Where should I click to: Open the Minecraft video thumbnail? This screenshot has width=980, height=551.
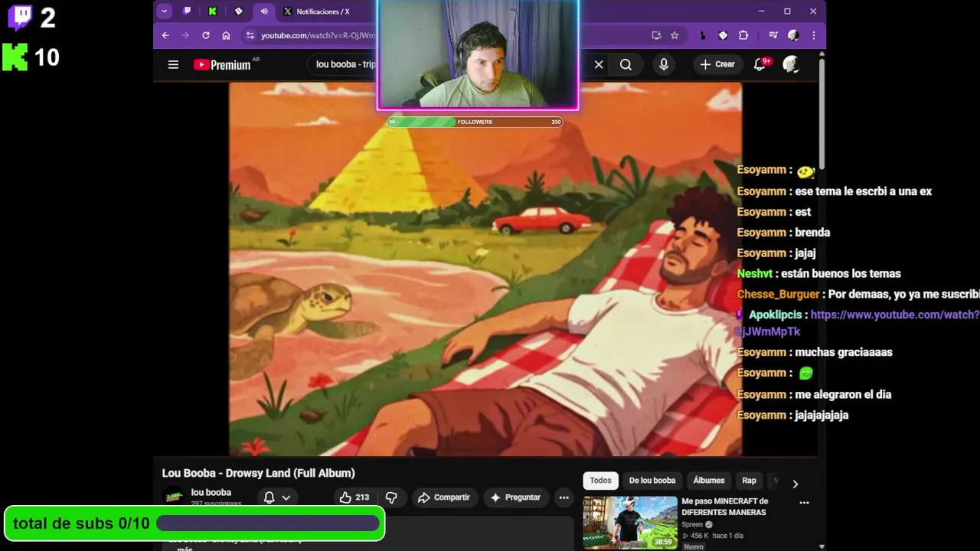coord(630,523)
